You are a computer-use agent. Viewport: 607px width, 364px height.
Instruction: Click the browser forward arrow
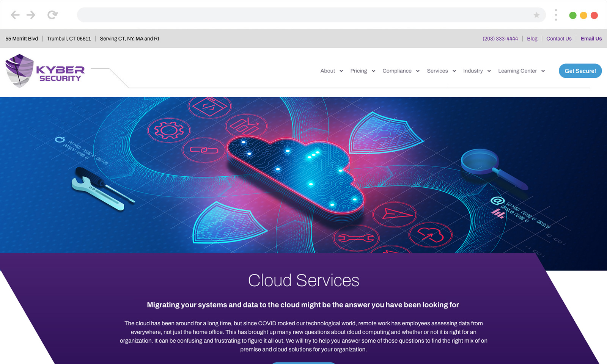coord(31,15)
